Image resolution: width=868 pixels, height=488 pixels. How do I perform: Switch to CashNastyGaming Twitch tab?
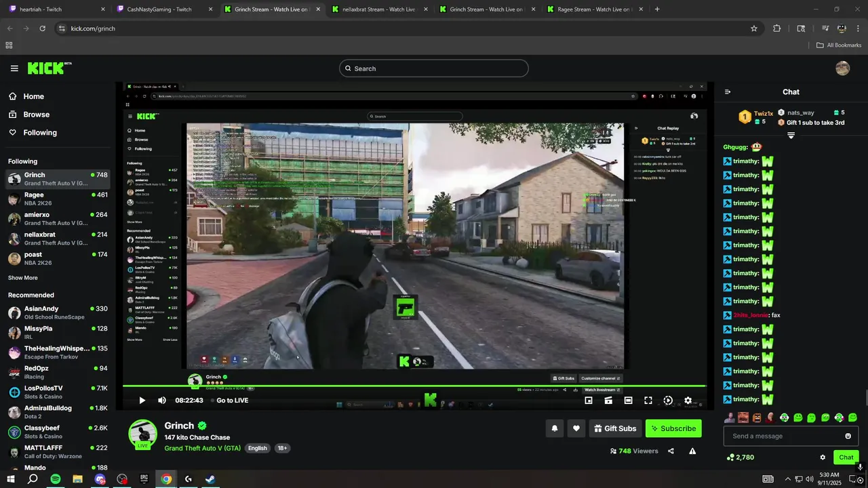[x=164, y=9]
